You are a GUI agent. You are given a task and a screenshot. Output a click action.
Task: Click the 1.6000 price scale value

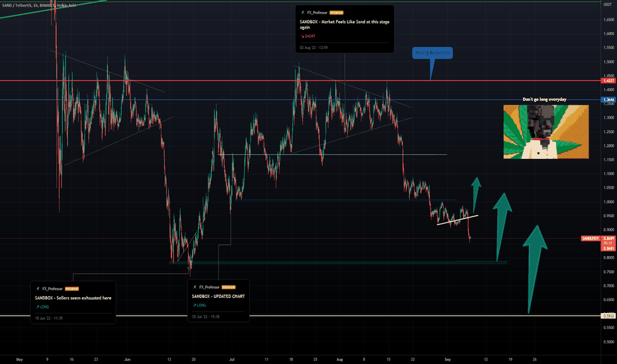click(x=609, y=34)
